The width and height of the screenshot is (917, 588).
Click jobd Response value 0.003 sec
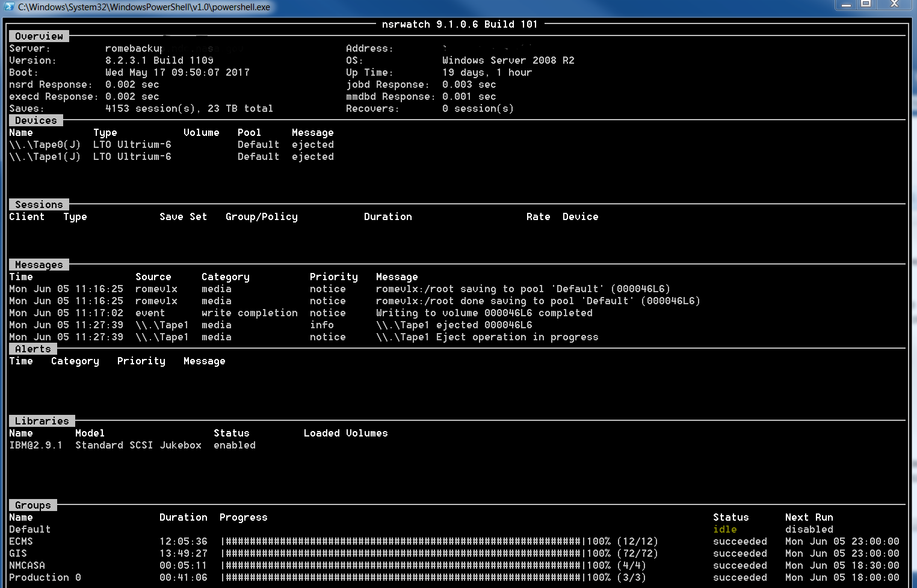[x=469, y=84]
